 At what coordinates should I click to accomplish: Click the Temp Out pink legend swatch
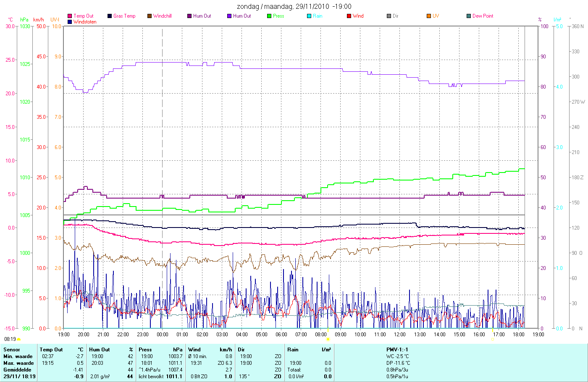(70, 16)
